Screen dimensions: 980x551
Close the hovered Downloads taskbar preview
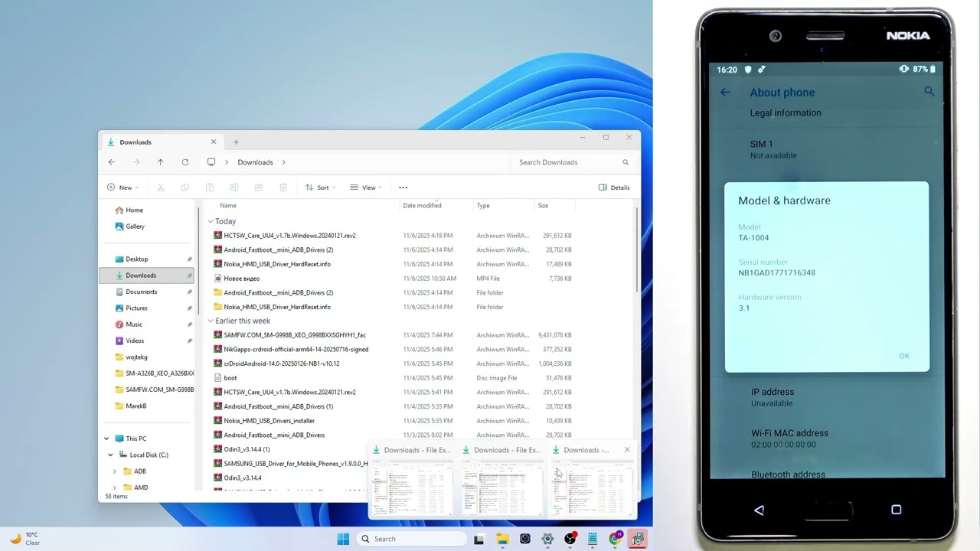627,450
